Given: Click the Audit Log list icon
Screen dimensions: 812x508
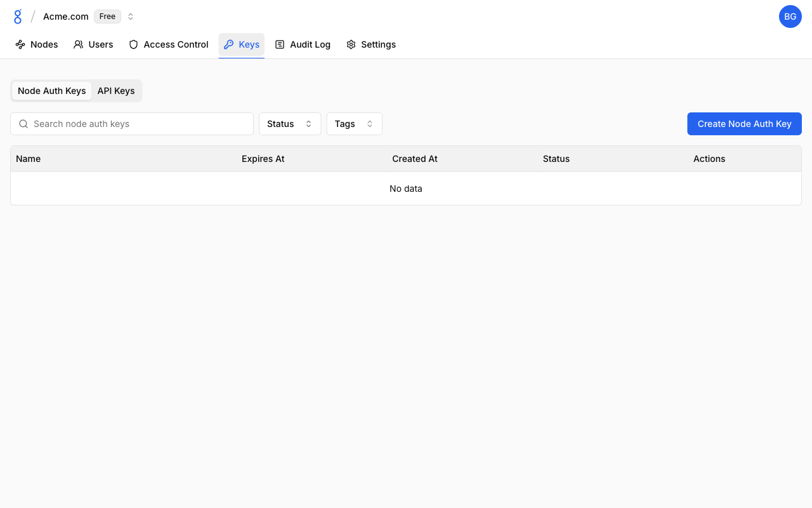Looking at the screenshot, I should [x=280, y=44].
